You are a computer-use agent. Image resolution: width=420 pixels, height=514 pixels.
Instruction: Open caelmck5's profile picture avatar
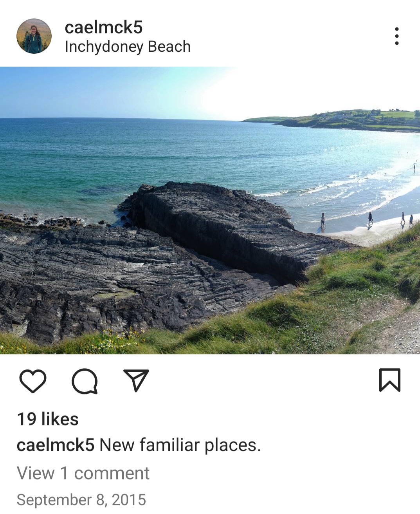[34, 36]
